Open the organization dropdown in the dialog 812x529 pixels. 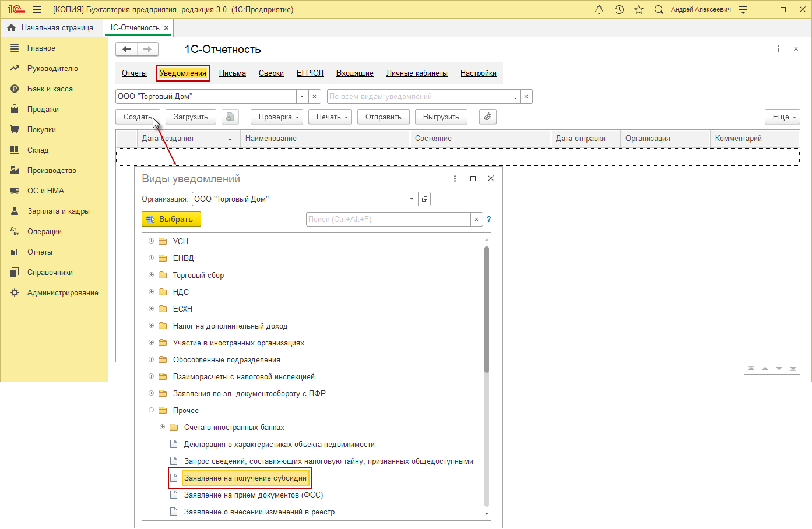[412, 199]
